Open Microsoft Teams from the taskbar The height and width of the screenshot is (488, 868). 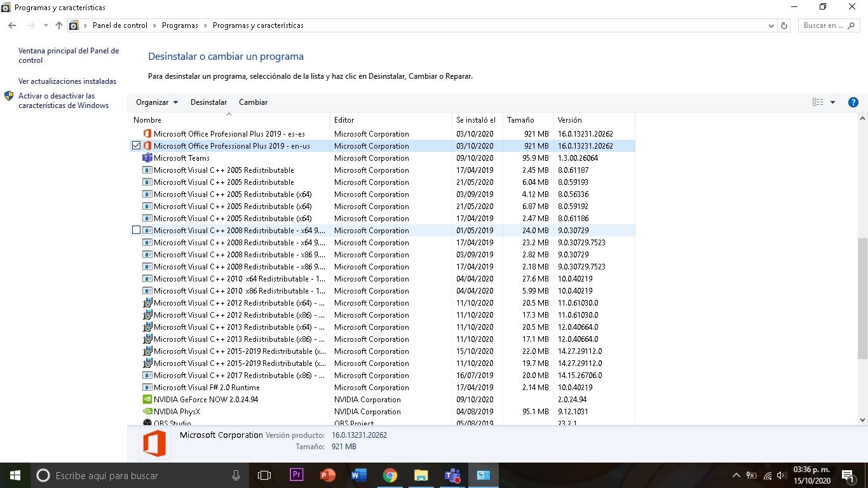click(x=452, y=475)
